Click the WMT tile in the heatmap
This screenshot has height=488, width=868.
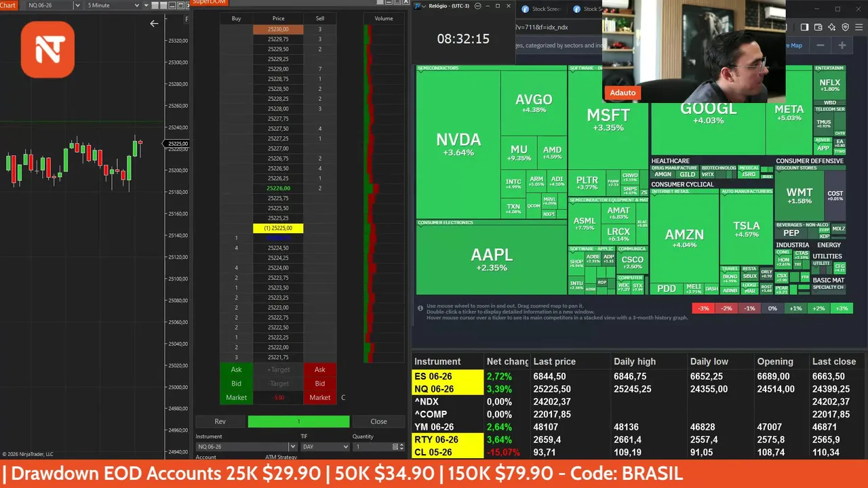point(800,196)
